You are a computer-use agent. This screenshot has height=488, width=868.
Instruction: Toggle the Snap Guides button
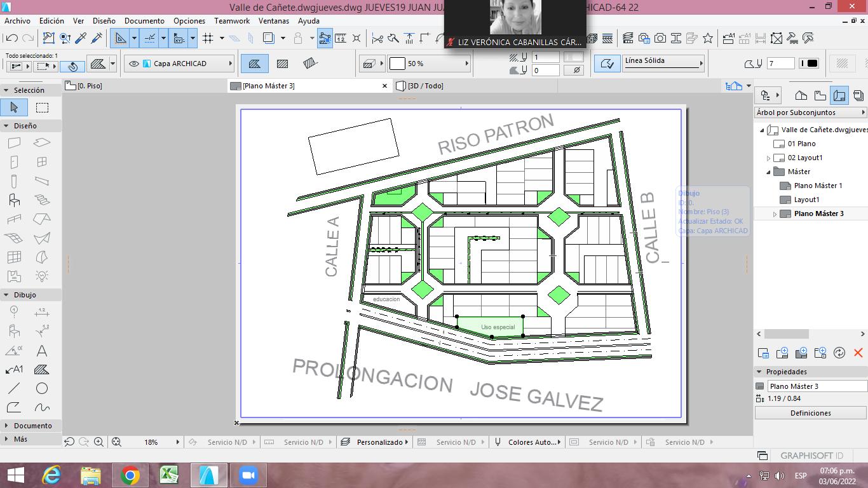(x=150, y=38)
